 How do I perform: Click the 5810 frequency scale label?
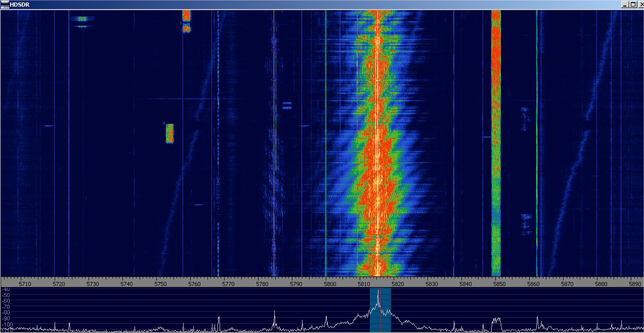coord(364,284)
